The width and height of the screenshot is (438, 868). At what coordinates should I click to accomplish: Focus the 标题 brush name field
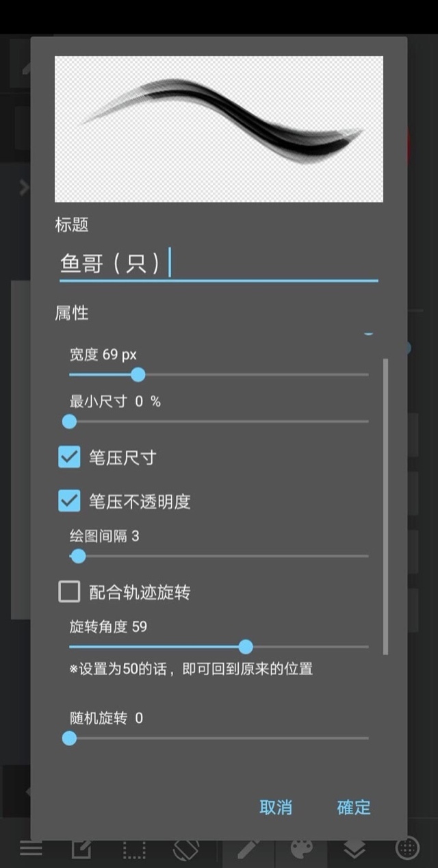[x=219, y=264]
